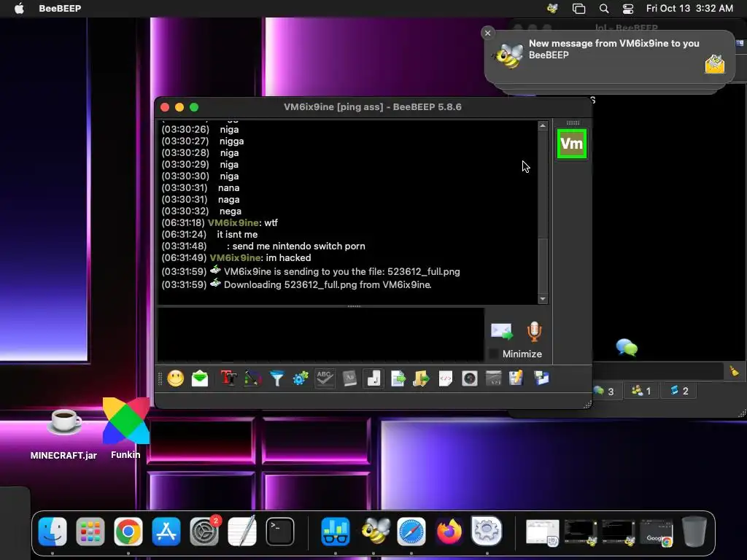Click the green envelope mark-as-read icon
747x560 pixels.
point(200,378)
